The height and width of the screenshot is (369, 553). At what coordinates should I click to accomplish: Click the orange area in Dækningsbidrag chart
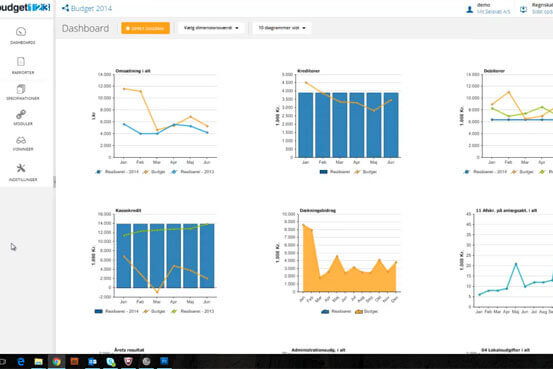pyautogui.click(x=349, y=279)
